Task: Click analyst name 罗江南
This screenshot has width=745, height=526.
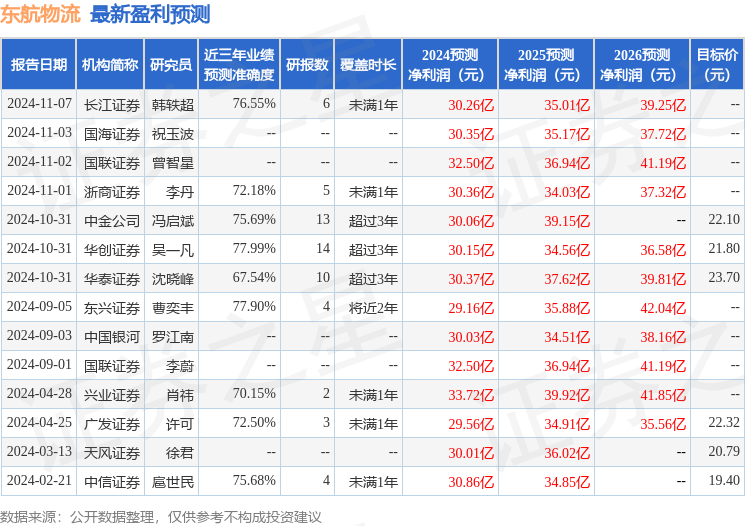Action: 173,337
